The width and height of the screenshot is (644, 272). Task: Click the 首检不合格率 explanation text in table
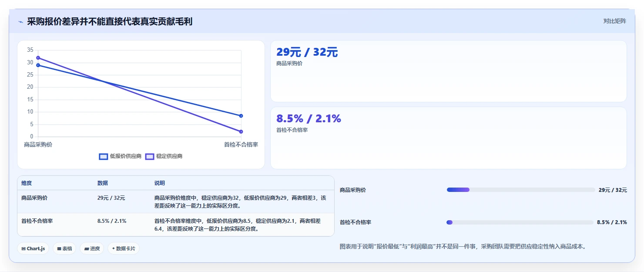[x=238, y=225]
